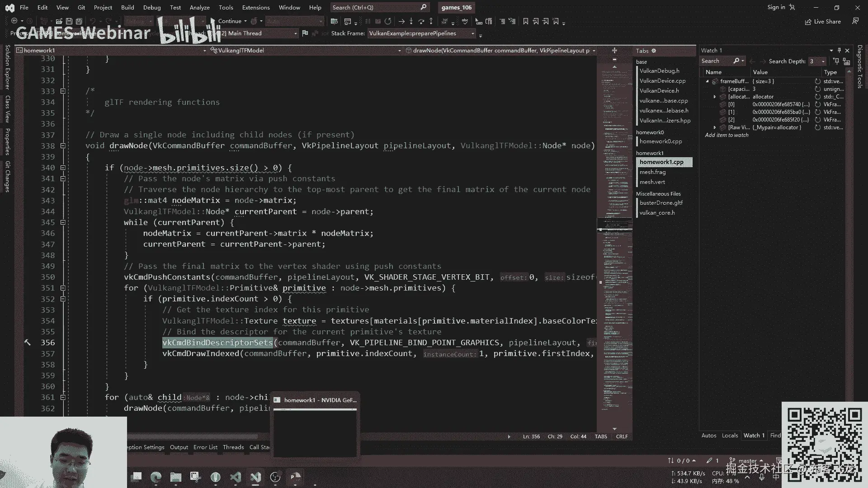
Task: Expand the [allocator] watch item
Action: coord(715,97)
